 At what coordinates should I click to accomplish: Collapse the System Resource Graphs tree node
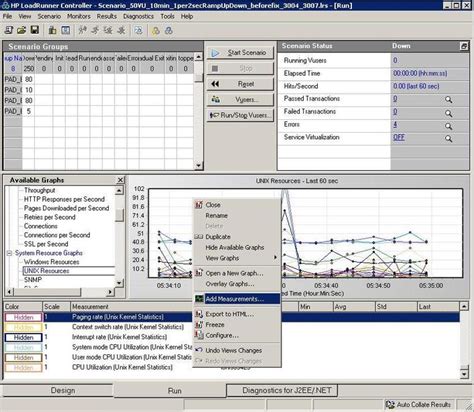(x=9, y=253)
